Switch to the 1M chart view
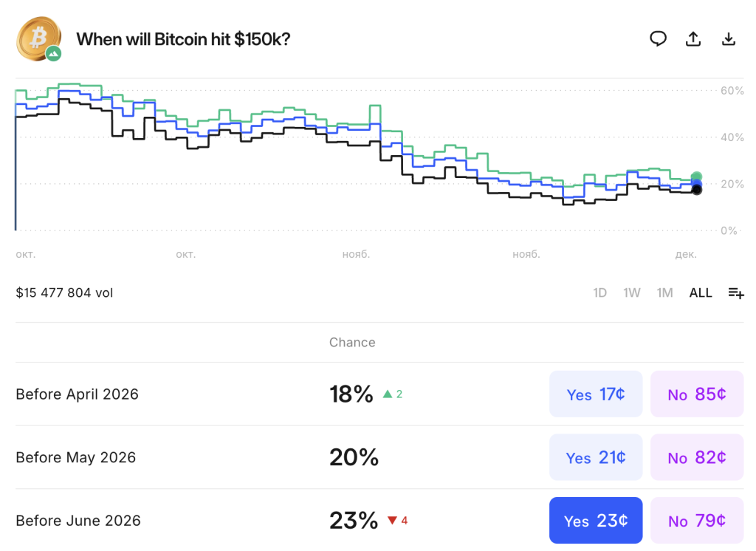 click(x=664, y=292)
